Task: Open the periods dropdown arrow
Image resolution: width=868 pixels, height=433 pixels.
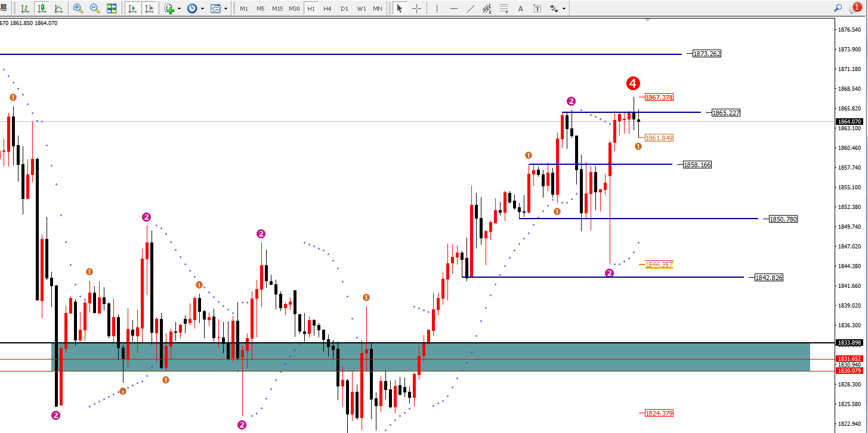Action: tap(203, 9)
